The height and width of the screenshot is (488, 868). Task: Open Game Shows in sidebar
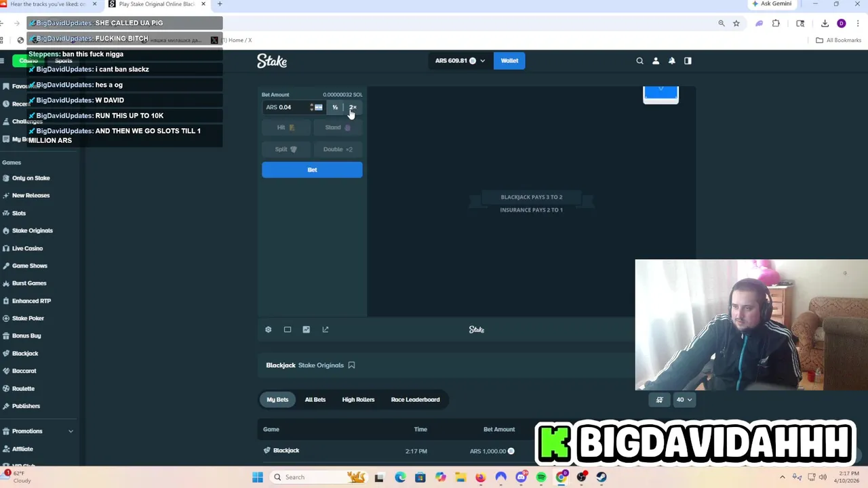tap(29, 266)
